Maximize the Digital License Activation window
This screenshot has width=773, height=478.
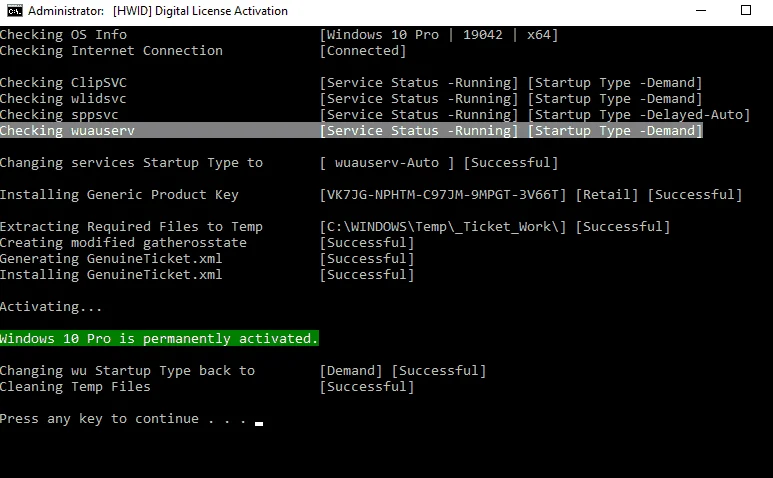pos(745,10)
